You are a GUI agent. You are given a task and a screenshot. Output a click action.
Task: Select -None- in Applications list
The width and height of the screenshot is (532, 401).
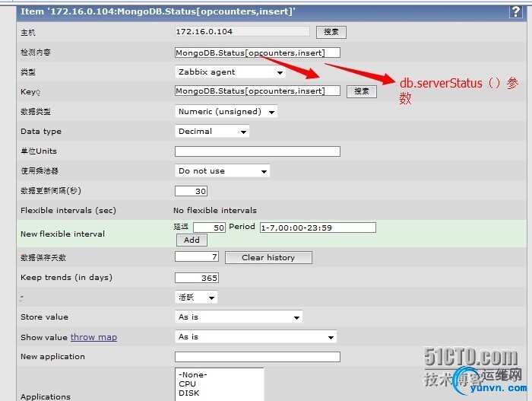point(219,375)
